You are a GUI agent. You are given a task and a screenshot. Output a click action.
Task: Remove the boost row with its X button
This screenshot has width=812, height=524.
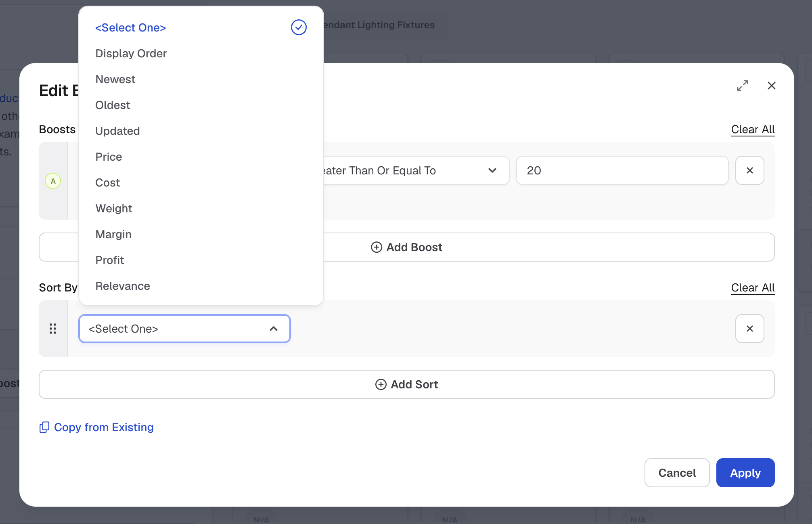point(749,170)
